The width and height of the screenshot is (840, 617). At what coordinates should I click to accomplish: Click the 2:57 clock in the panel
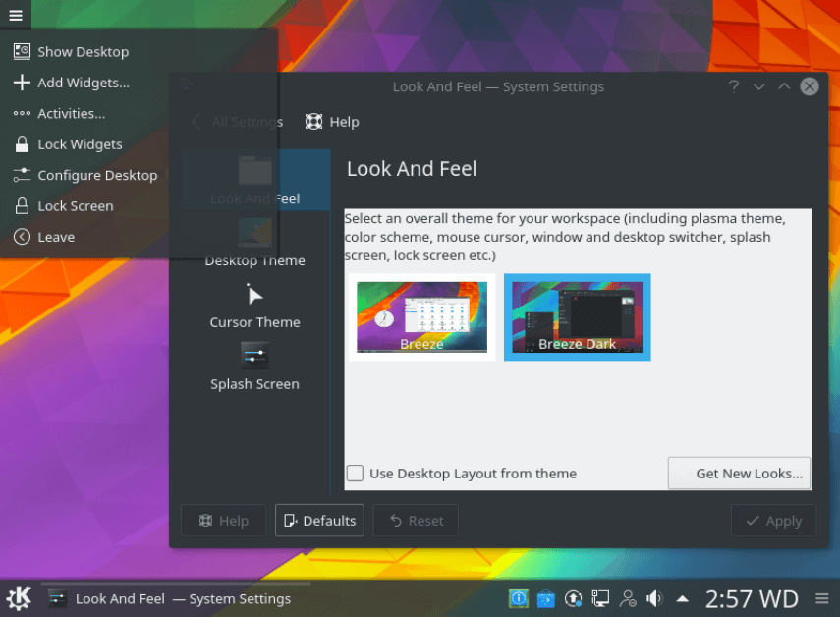[752, 599]
